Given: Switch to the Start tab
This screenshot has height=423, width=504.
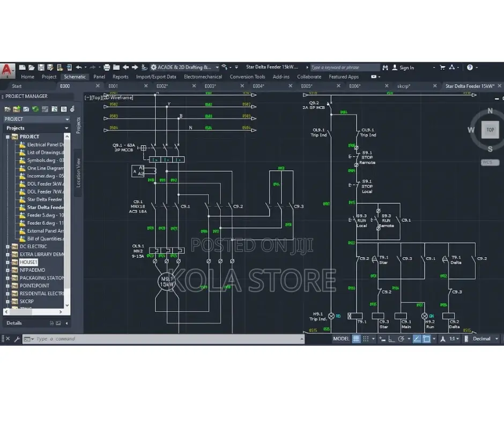Looking at the screenshot, I should pyautogui.click(x=17, y=86).
